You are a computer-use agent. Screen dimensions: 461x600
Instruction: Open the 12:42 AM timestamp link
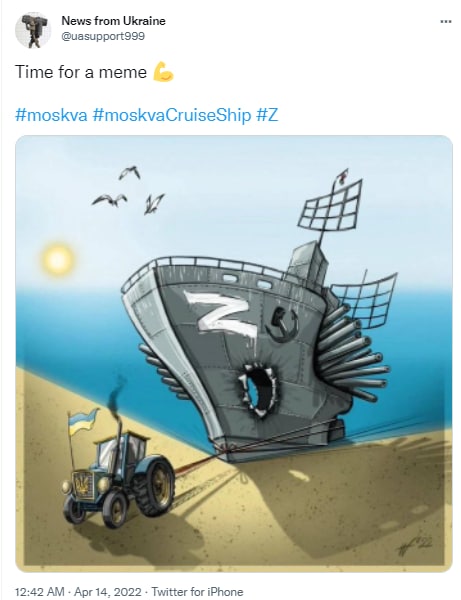40,592
